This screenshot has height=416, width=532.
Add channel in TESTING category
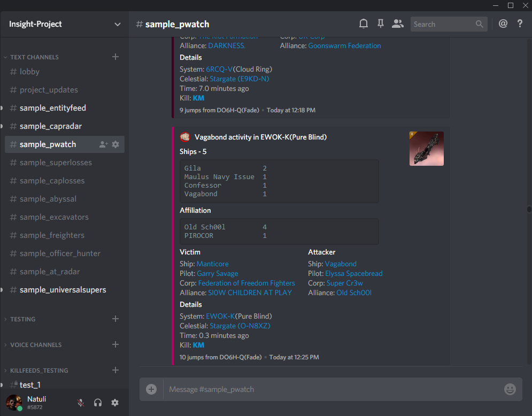coord(115,319)
